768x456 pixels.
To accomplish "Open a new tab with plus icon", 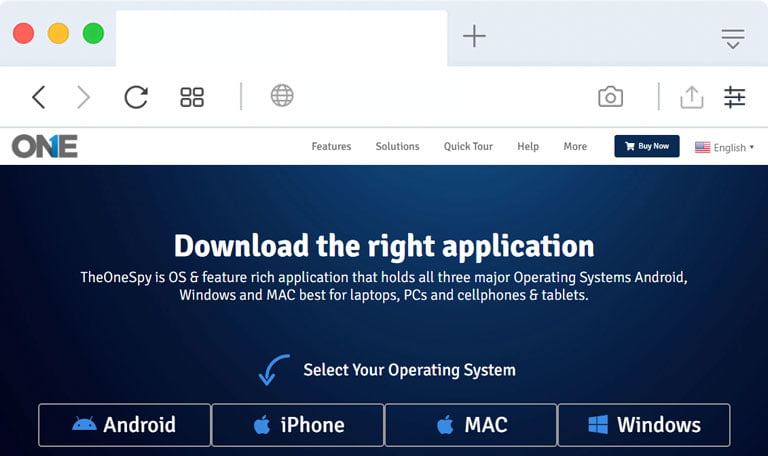I will [474, 36].
